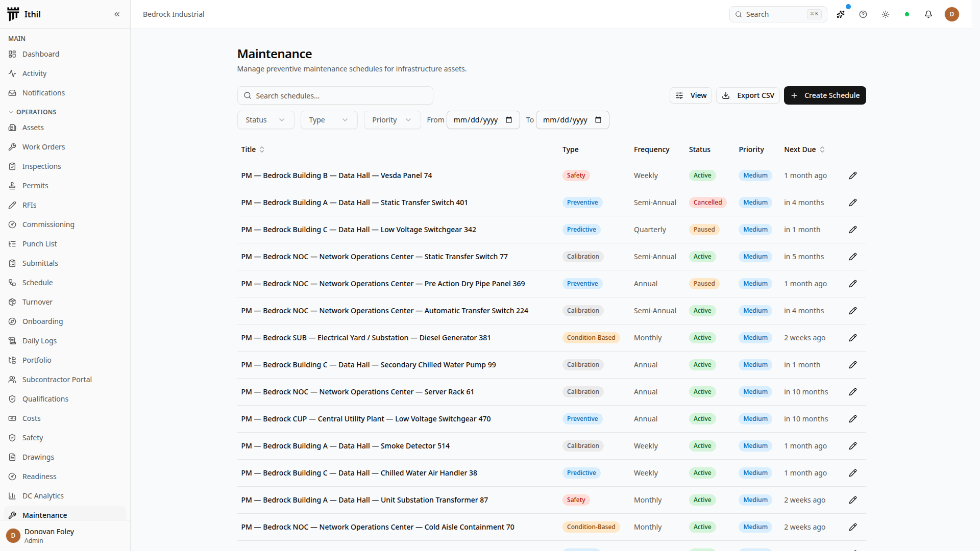The height and width of the screenshot is (551, 980).
Task: Open the View options menu
Action: click(691, 95)
